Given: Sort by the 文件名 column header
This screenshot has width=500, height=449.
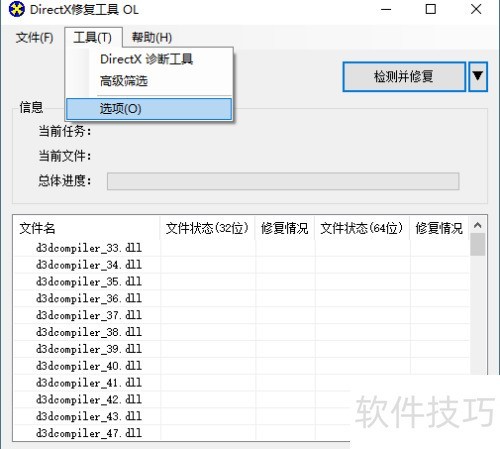Looking at the screenshot, I should [87, 228].
